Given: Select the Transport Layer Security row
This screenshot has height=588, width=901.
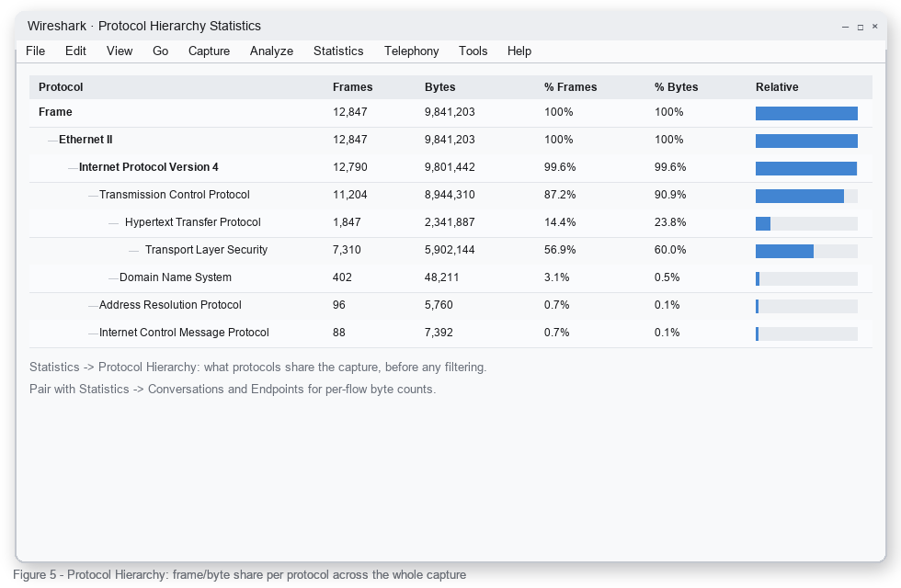Looking at the screenshot, I should pos(450,251).
